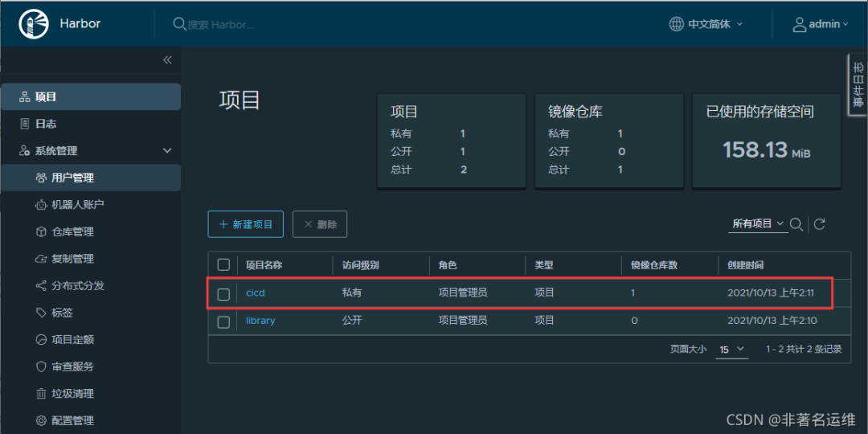
Task: Click the 配置管理 gear icon
Action: pyautogui.click(x=41, y=420)
